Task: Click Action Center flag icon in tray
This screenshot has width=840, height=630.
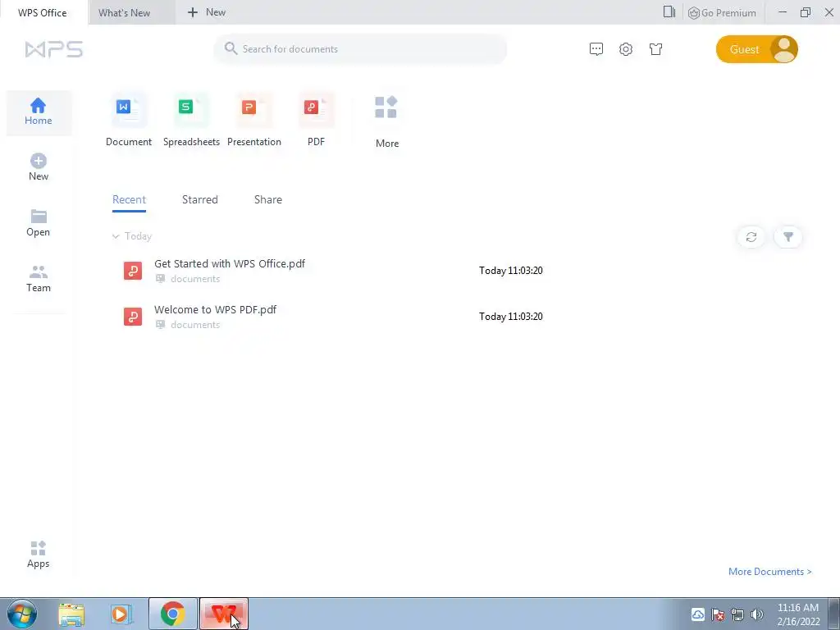Action: pyautogui.click(x=718, y=614)
